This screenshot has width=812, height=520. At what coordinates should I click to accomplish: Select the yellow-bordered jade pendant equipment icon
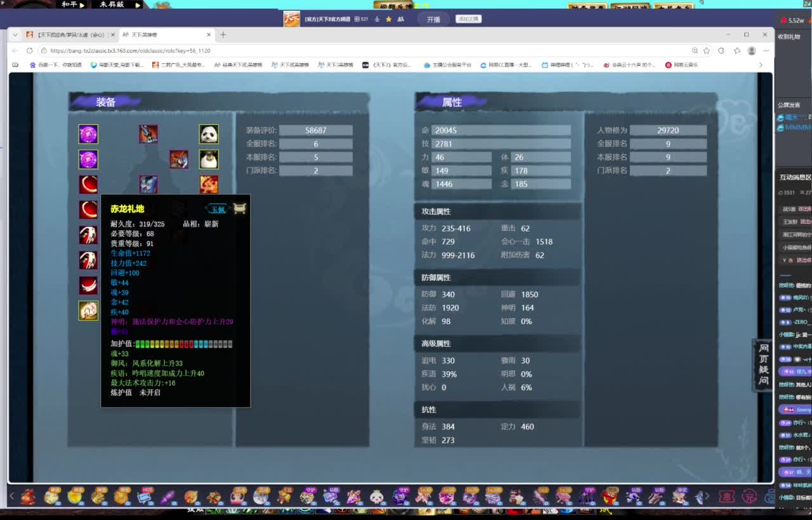click(x=88, y=310)
